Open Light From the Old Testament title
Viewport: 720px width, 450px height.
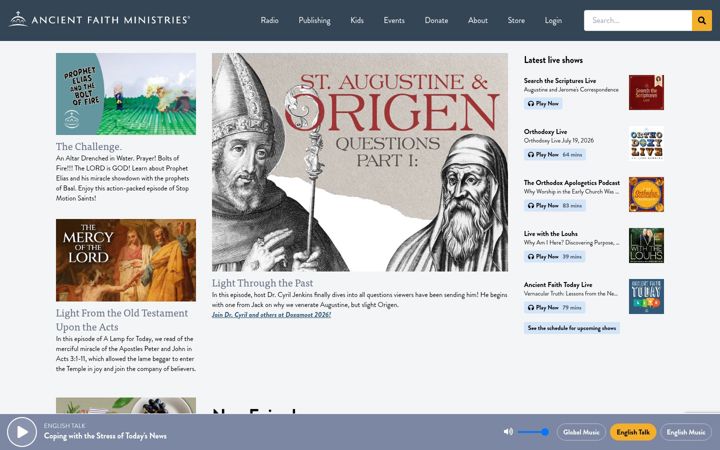(x=122, y=320)
